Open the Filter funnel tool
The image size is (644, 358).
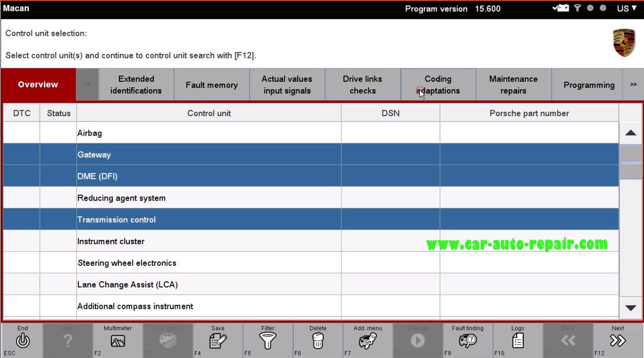(x=268, y=340)
